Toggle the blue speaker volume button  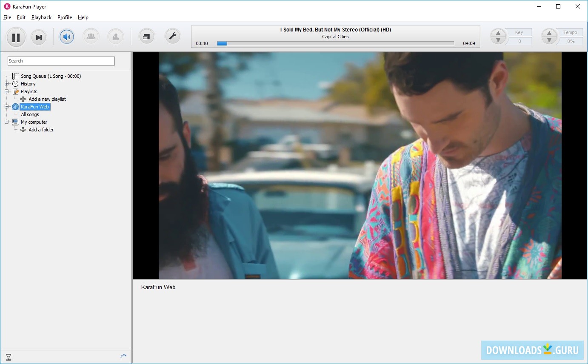pos(67,37)
